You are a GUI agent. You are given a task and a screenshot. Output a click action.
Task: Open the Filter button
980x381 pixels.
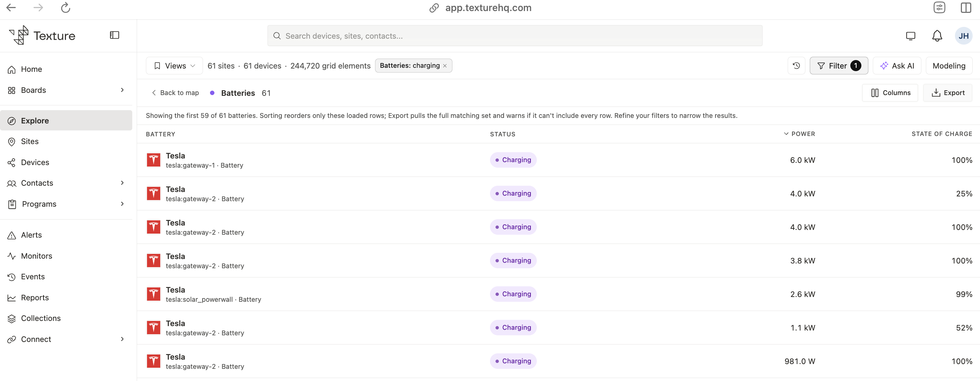point(839,66)
